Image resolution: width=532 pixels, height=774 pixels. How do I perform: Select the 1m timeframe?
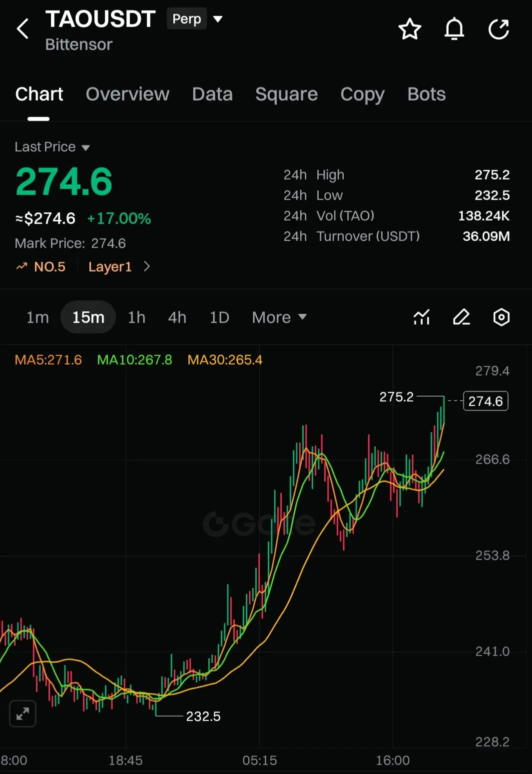click(x=37, y=317)
